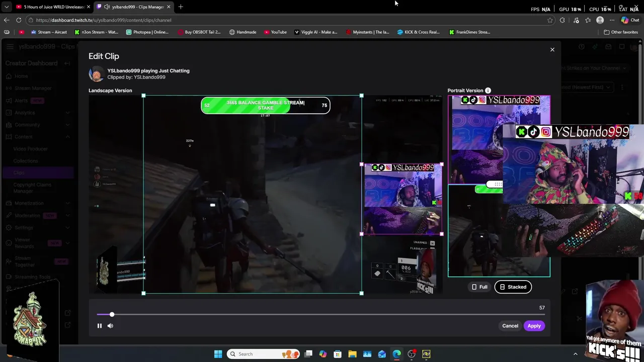Open the n3on Stream bookmark
This screenshot has width=644, height=362.
coord(96,32)
